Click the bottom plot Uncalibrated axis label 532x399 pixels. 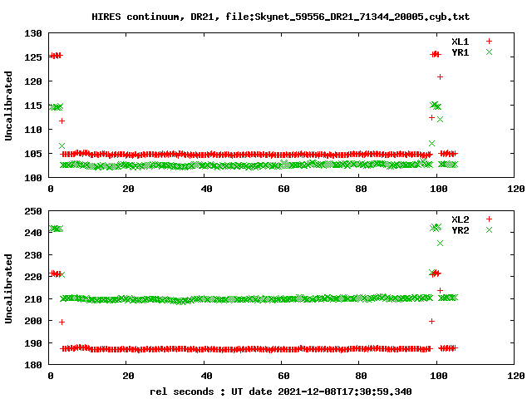coord(9,283)
